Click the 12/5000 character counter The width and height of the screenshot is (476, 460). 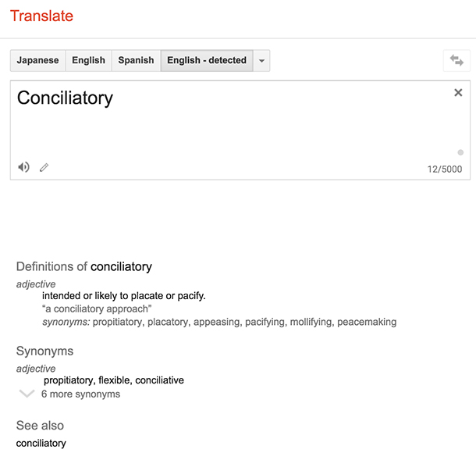coord(445,169)
